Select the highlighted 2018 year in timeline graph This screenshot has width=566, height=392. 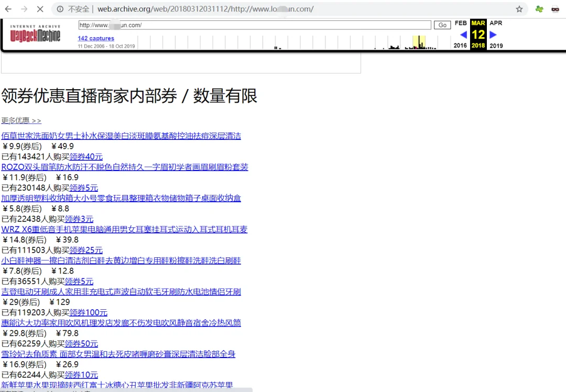(x=419, y=42)
